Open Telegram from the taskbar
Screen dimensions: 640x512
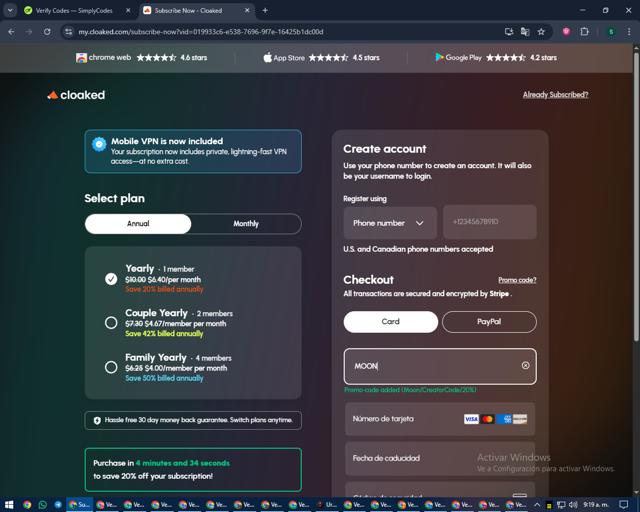[x=58, y=505]
